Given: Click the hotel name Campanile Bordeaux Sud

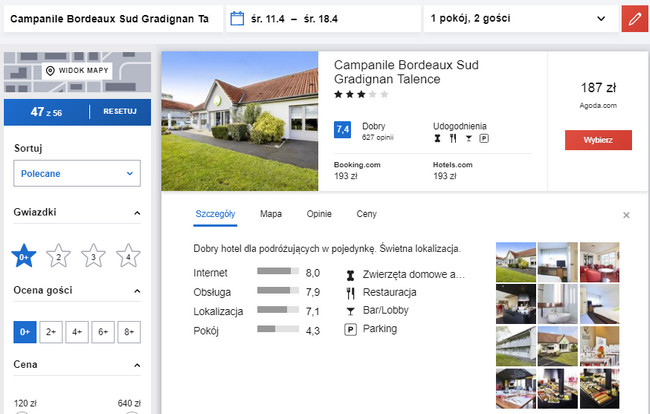Looking at the screenshot, I should click(x=406, y=72).
